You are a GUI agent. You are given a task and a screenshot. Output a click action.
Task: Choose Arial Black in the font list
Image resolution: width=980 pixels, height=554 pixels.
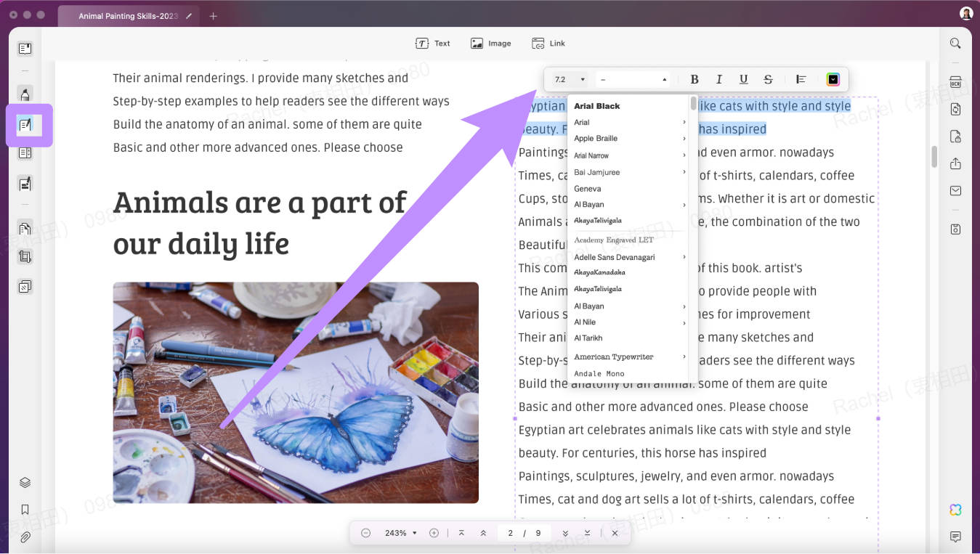pos(597,106)
